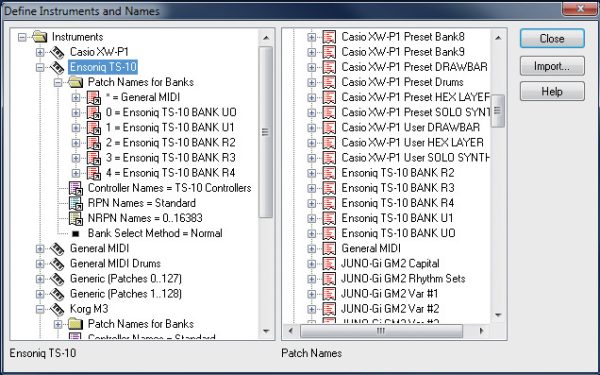Click the Generic (Patches 1..128) instrument icon
Viewport: 600px width, 375px height.
tap(57, 294)
